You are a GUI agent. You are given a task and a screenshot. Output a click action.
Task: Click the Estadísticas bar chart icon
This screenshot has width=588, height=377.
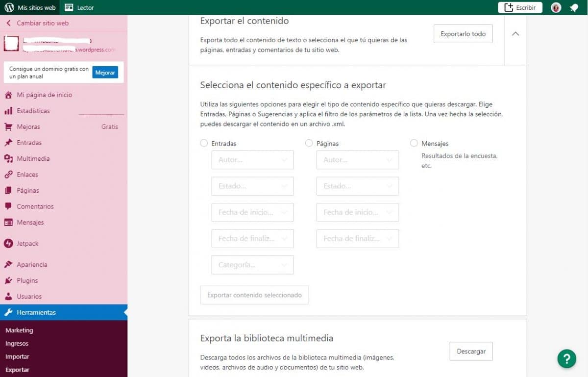(8, 111)
